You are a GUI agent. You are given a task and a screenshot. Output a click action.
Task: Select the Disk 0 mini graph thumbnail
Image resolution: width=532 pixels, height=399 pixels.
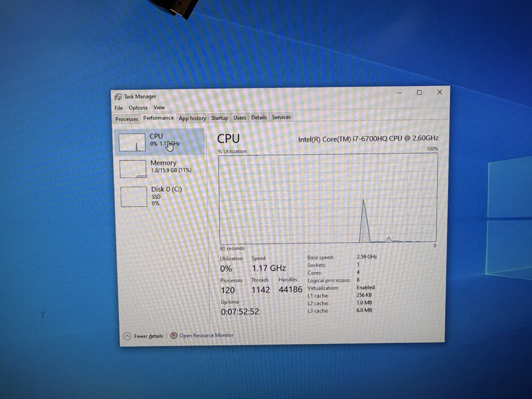click(134, 196)
